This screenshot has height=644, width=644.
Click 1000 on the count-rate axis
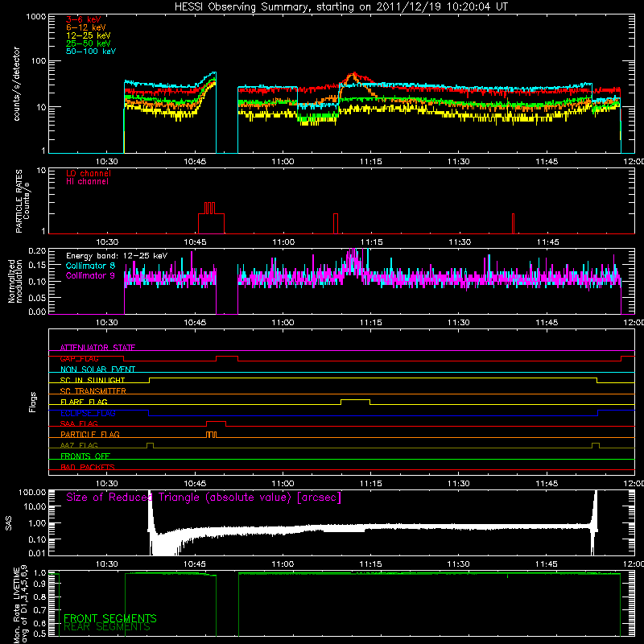pos(36,17)
